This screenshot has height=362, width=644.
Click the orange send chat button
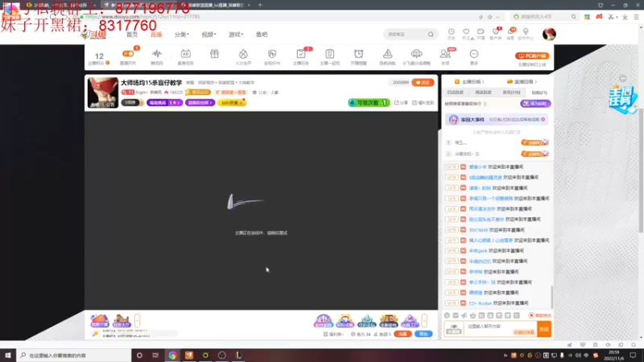tap(544, 329)
